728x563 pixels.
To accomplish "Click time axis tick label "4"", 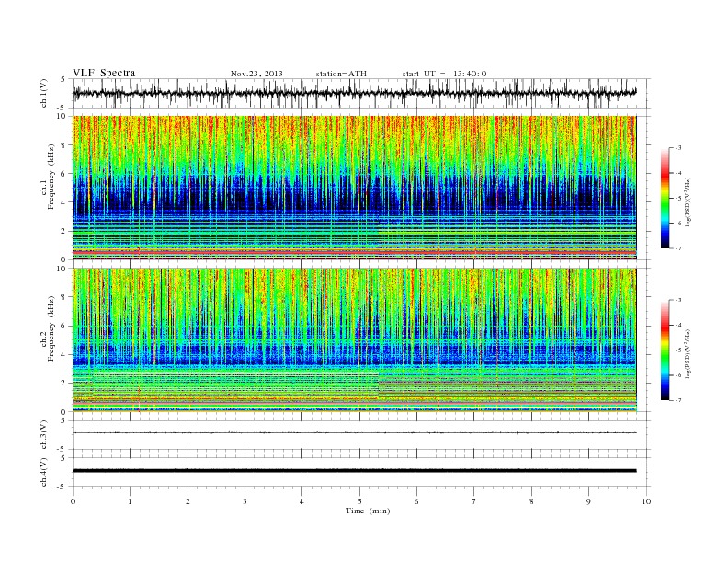I will [x=301, y=501].
